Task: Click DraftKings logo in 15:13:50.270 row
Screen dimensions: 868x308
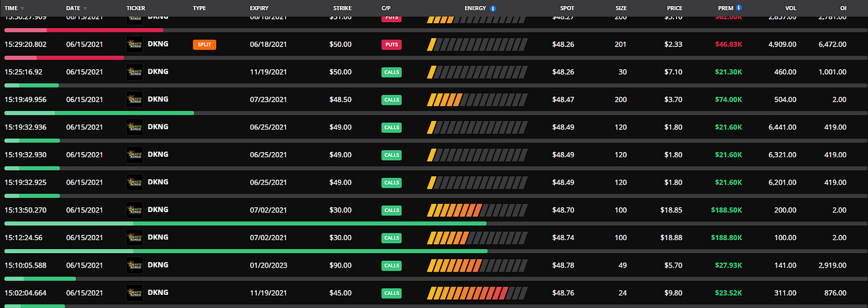Action: [135, 210]
